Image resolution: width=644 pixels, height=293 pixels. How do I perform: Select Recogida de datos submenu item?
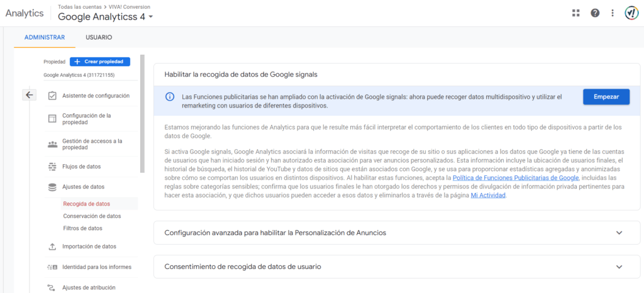87,204
